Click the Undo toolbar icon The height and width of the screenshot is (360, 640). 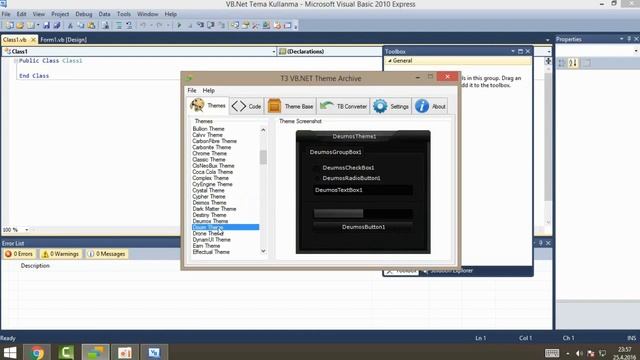point(143,25)
